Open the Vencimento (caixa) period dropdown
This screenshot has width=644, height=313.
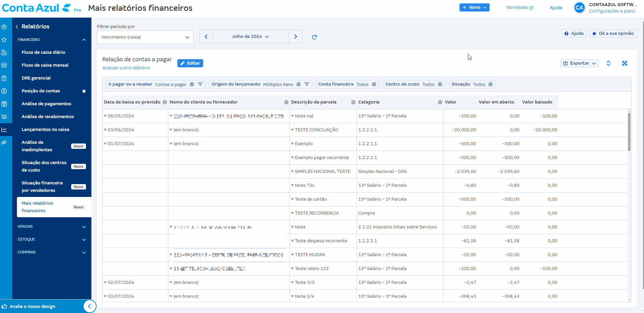145,37
